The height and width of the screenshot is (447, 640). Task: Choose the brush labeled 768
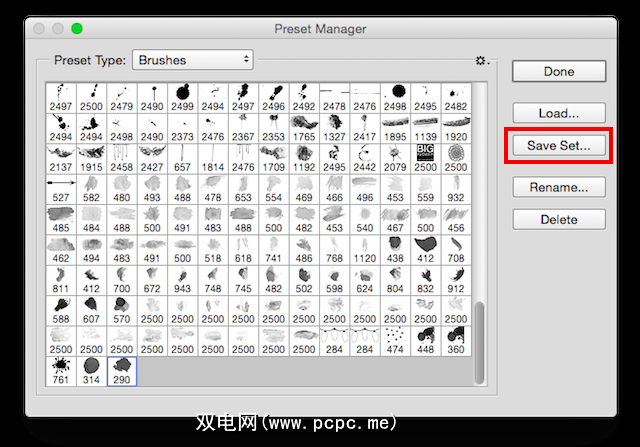tap(334, 250)
